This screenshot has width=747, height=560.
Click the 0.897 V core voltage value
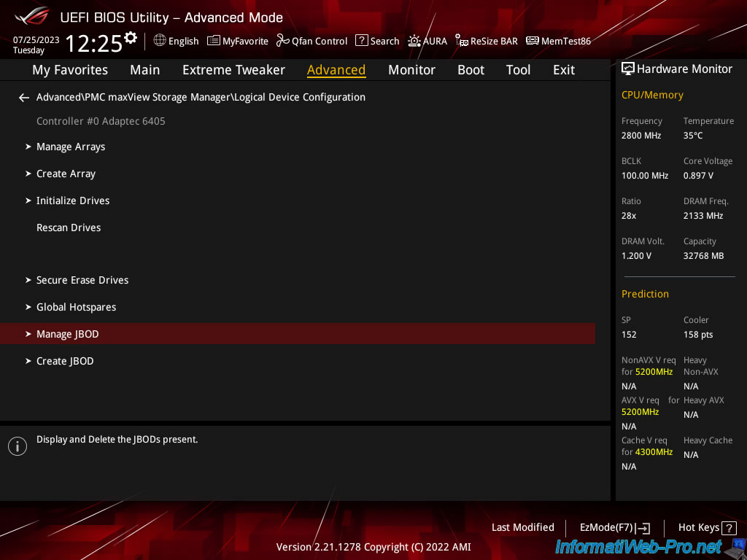point(698,175)
